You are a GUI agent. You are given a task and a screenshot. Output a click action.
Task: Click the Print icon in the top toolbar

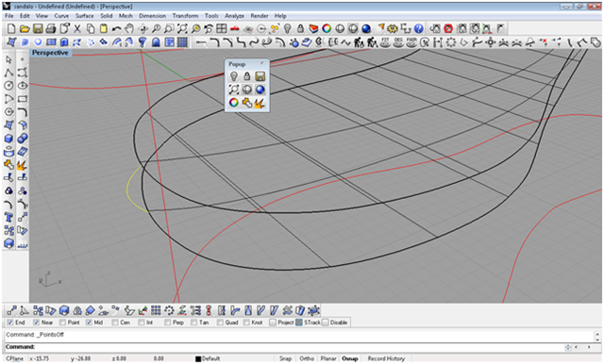pyautogui.click(x=51, y=29)
